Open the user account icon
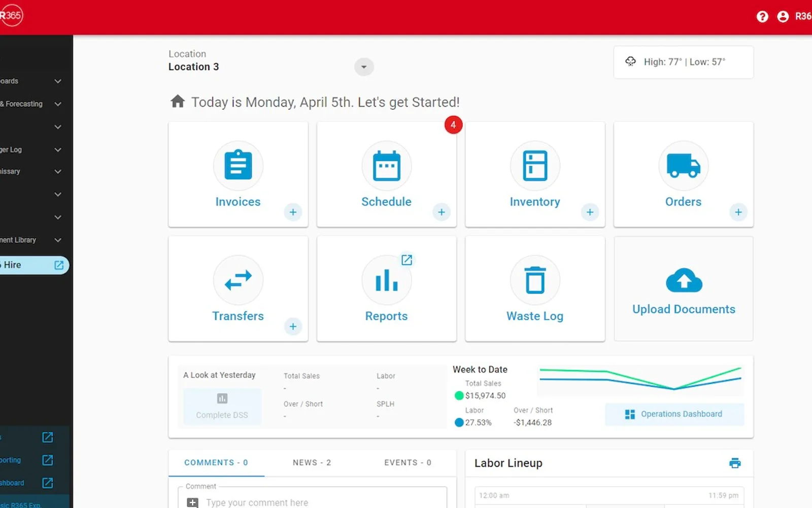 pos(783,17)
